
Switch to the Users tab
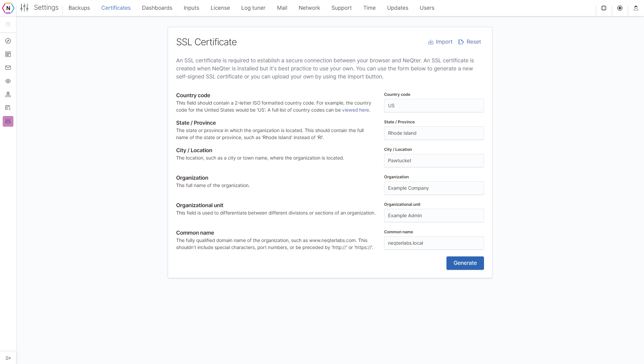point(427,8)
